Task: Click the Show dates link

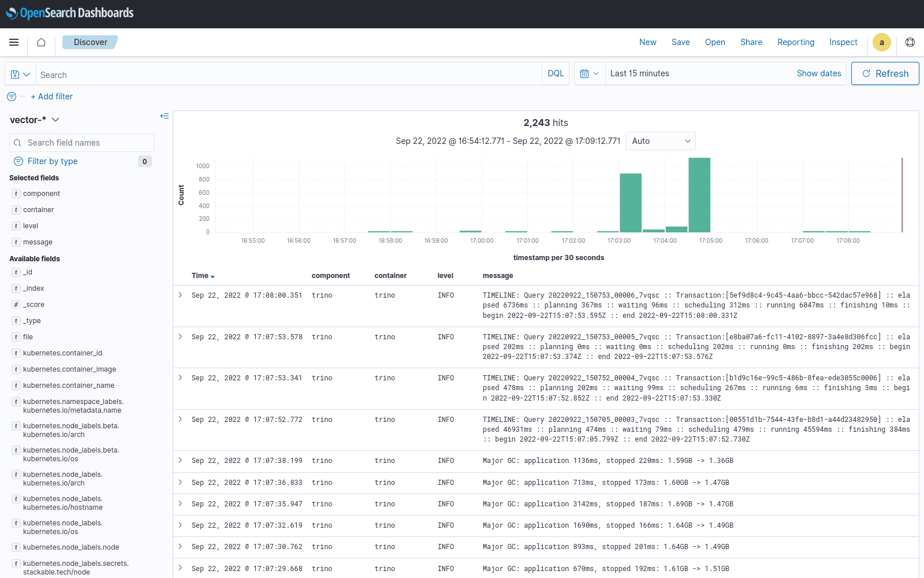Action: pyautogui.click(x=818, y=73)
